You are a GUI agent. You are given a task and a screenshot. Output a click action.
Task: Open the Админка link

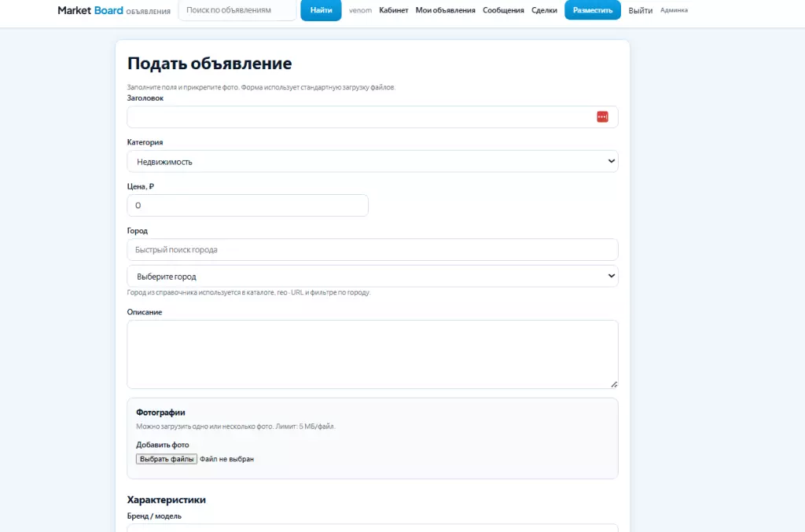click(674, 10)
